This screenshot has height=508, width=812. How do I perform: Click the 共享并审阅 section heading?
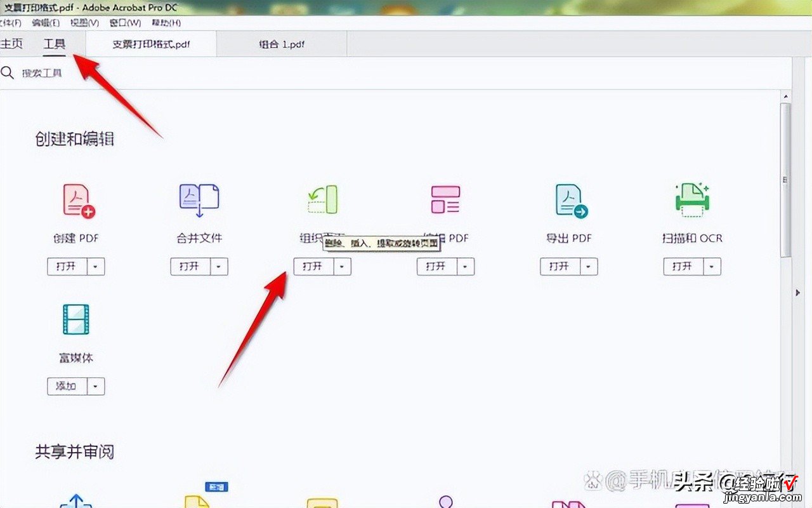tap(75, 452)
